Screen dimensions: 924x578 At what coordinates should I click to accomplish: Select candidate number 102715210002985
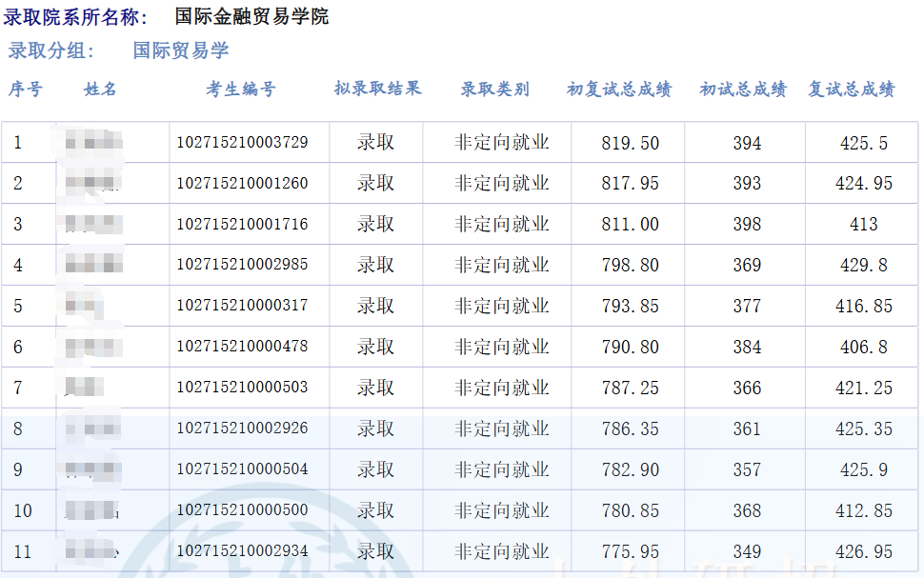[242, 264]
